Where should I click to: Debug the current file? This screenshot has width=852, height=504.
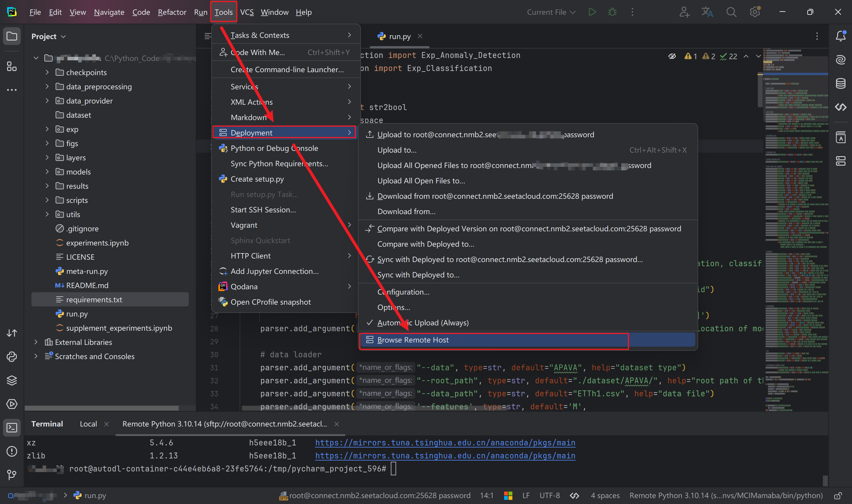tap(612, 12)
